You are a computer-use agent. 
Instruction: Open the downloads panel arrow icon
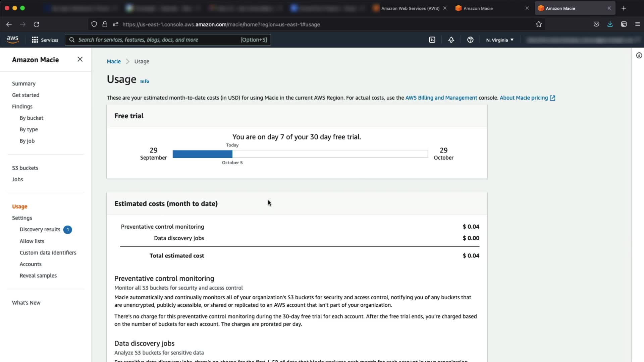pos(610,24)
